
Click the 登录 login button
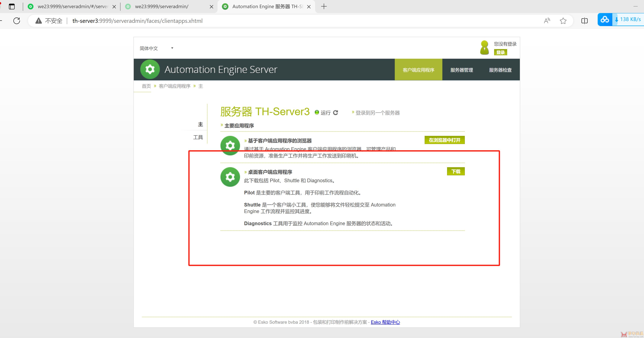[x=500, y=52]
